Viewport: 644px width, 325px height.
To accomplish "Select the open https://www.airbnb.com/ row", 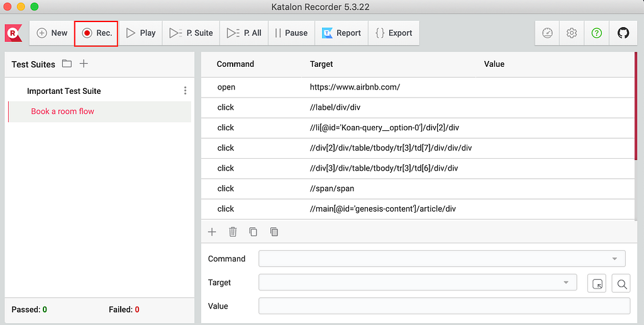I will click(x=418, y=87).
